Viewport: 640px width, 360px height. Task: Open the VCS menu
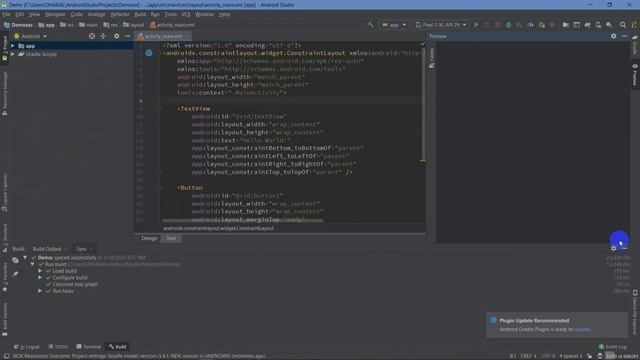tap(186, 14)
